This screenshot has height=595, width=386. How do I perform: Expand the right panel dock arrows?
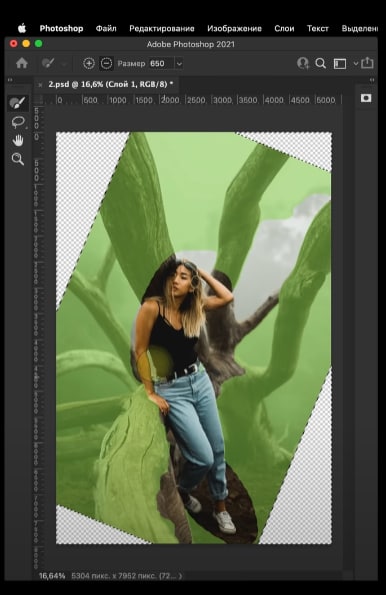(x=372, y=80)
